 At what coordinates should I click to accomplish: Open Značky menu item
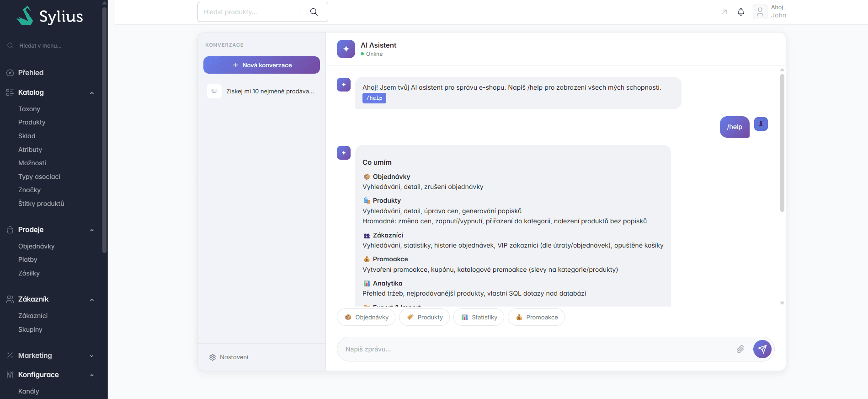pyautogui.click(x=29, y=190)
